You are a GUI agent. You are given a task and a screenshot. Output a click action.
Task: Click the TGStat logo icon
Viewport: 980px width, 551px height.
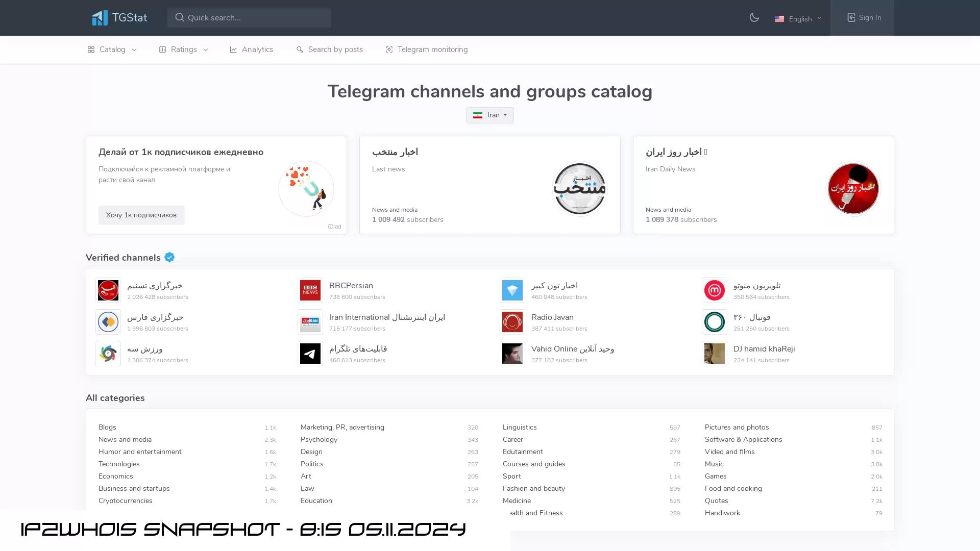click(100, 17)
